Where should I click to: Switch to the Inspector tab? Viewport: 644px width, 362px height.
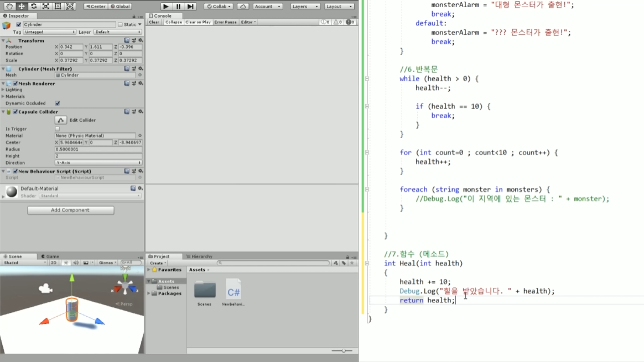click(16, 15)
